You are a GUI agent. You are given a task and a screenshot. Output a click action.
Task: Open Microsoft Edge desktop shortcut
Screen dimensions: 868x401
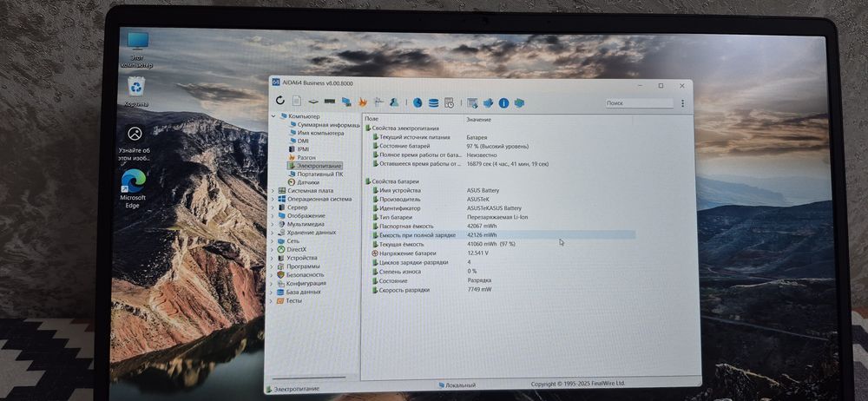133,189
